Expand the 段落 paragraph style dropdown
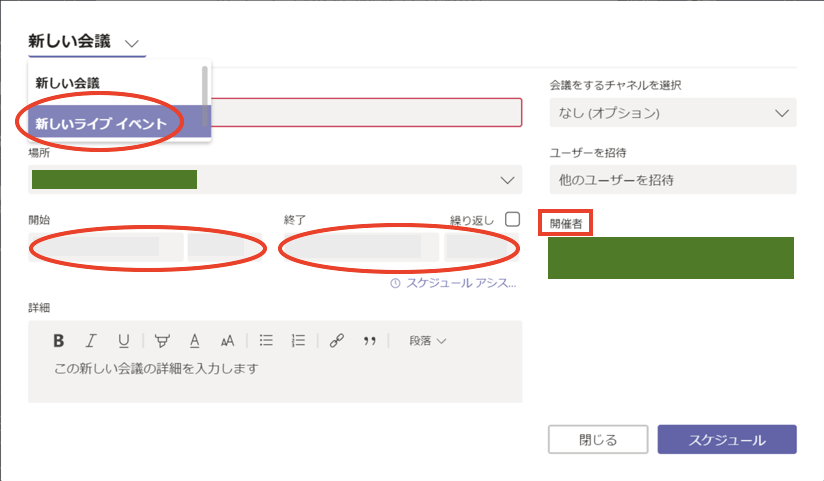This screenshot has height=481, width=824. click(427, 340)
